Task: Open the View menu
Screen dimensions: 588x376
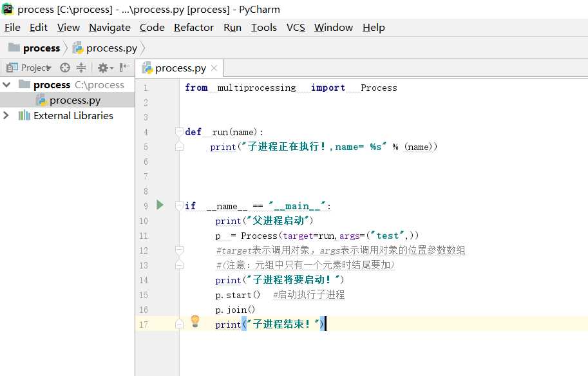Action: (x=68, y=28)
